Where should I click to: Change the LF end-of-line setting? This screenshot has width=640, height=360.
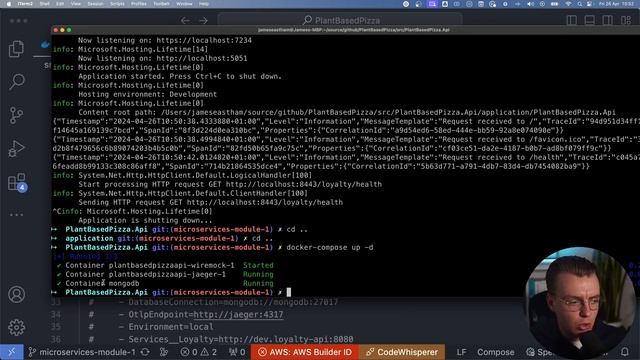coord(461,352)
